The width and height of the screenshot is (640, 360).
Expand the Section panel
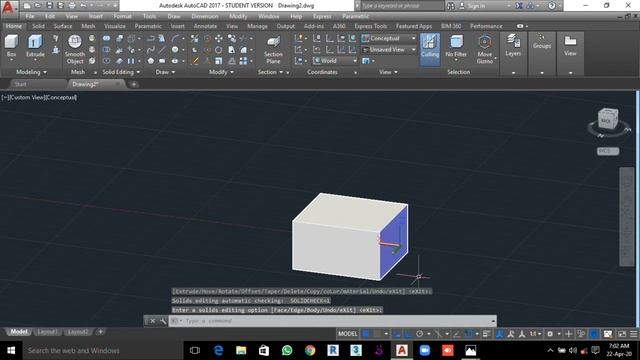point(271,72)
